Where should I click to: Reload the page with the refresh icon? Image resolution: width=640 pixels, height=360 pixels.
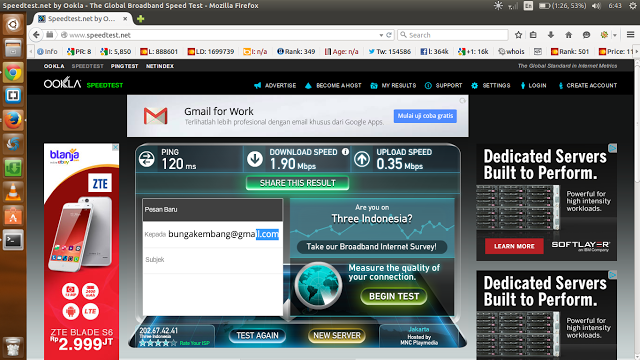click(x=389, y=35)
